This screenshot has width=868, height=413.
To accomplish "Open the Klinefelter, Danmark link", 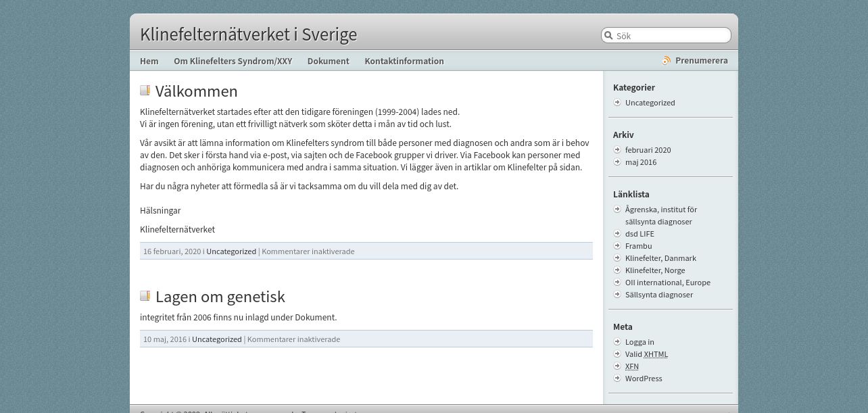I will pos(660,258).
